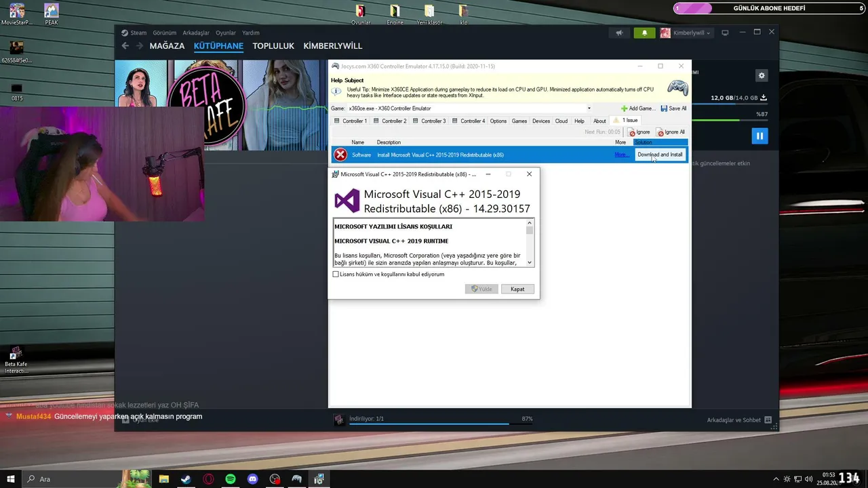This screenshot has height=488, width=868.
Task: Click the Description column header
Action: [x=389, y=142]
